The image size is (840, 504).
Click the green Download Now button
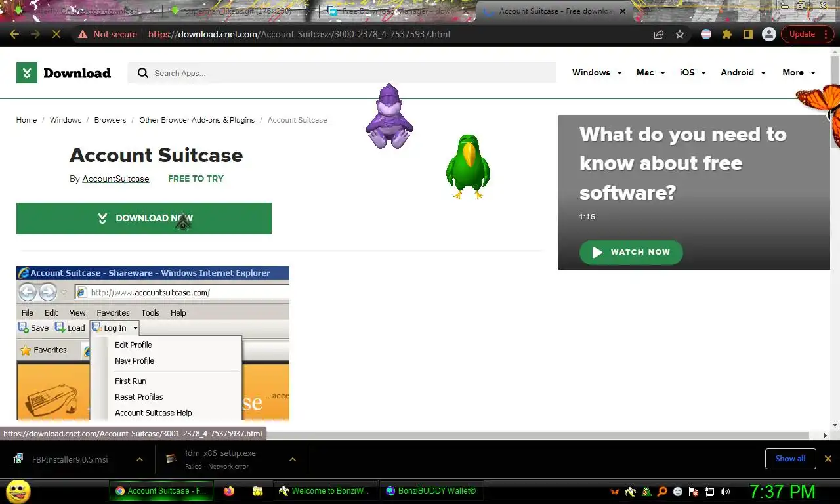144,219
